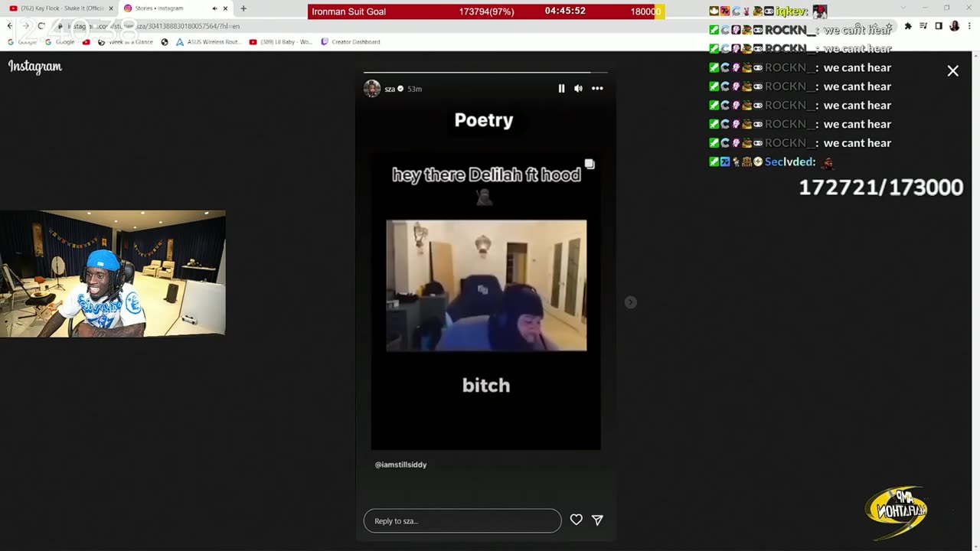Click the sza username in story header

point(390,89)
